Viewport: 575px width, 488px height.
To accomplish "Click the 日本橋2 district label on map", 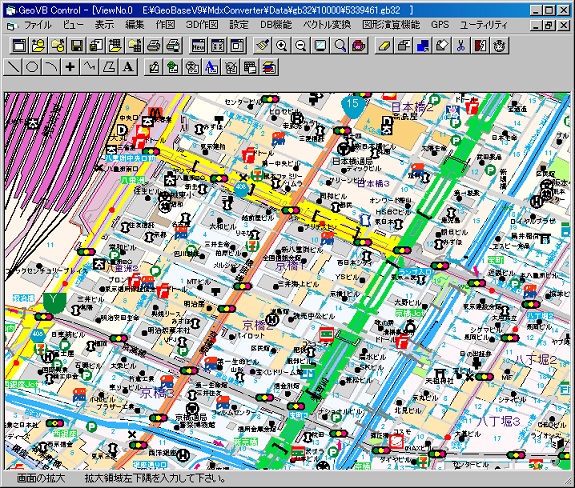I will [412, 107].
